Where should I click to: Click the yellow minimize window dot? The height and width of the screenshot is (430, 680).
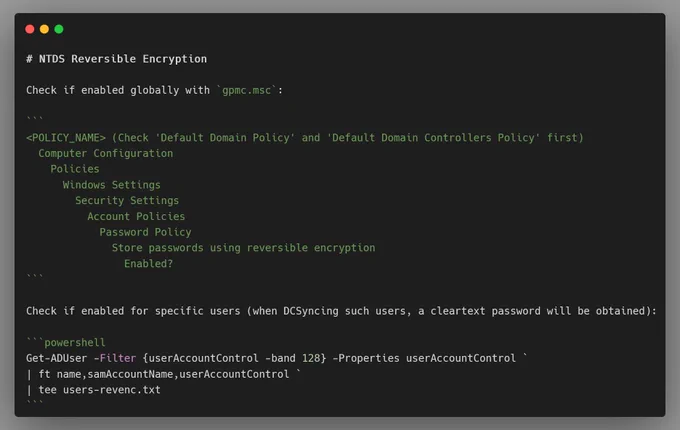[44, 29]
